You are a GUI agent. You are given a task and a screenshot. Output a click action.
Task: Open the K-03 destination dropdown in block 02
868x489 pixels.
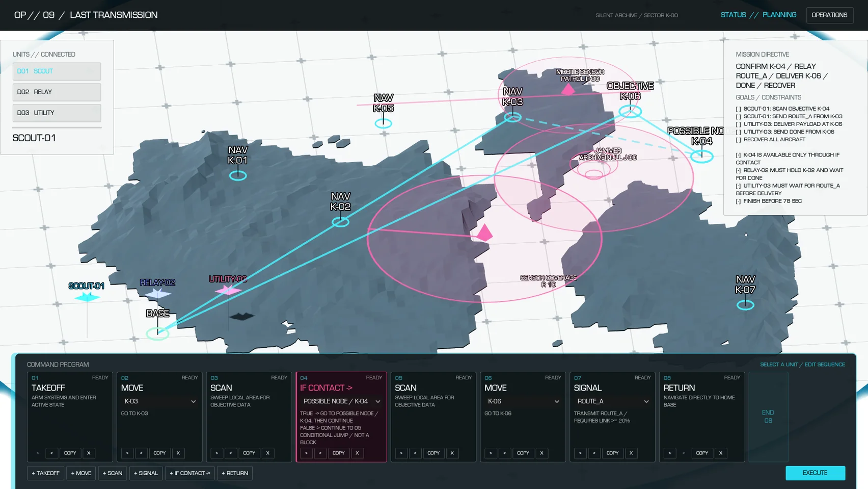coord(159,401)
